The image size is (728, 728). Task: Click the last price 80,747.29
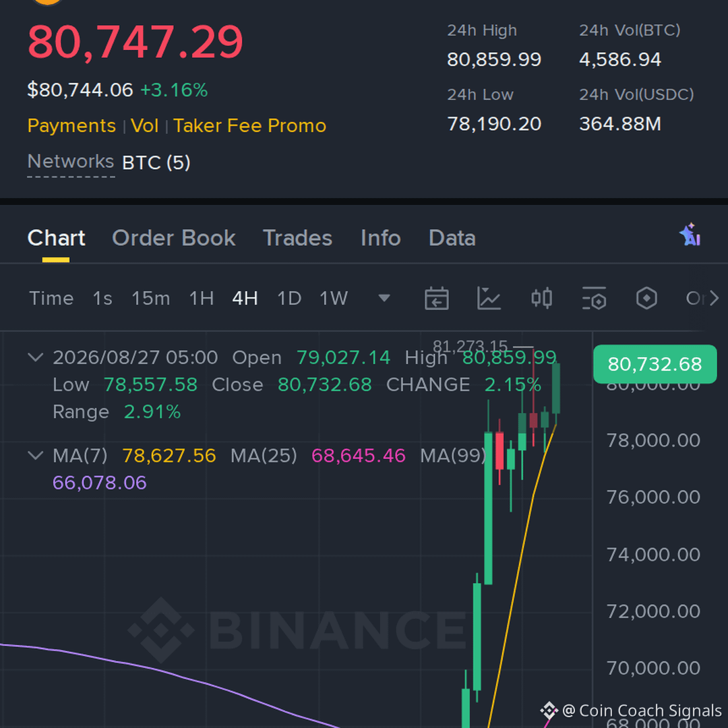pos(135,42)
